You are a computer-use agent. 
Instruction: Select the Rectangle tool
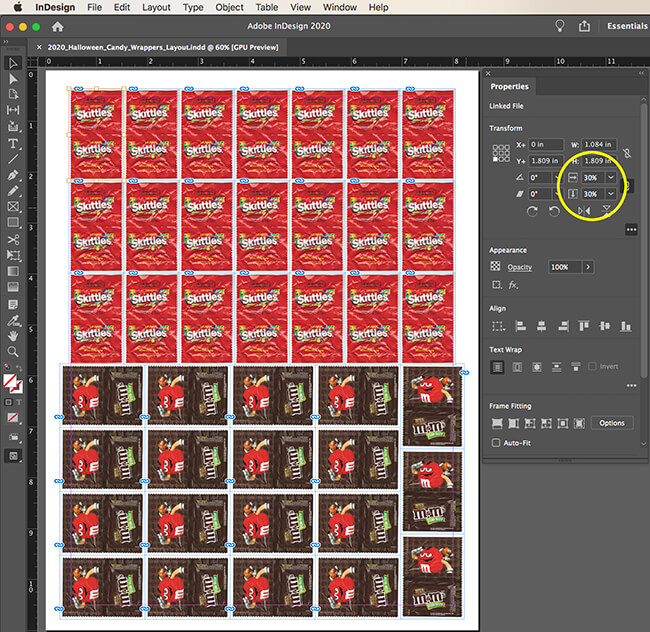coord(13,223)
